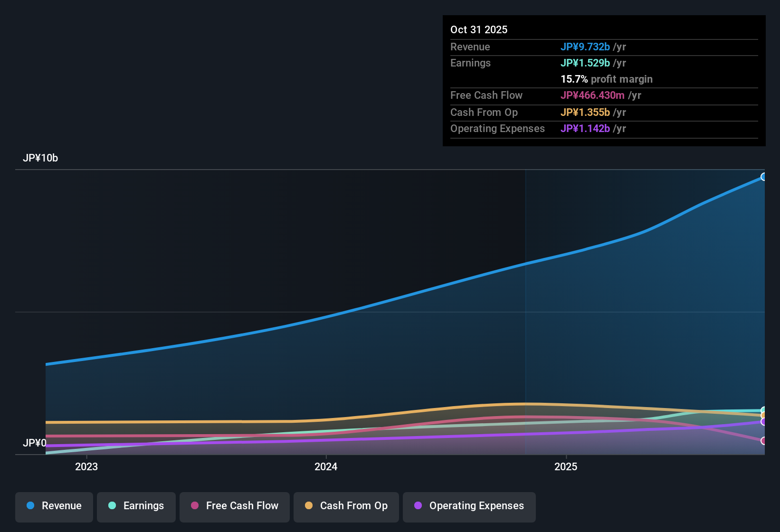Click the orange Cash From Op legend dot
Viewport: 780px width, 532px height.
click(309, 506)
